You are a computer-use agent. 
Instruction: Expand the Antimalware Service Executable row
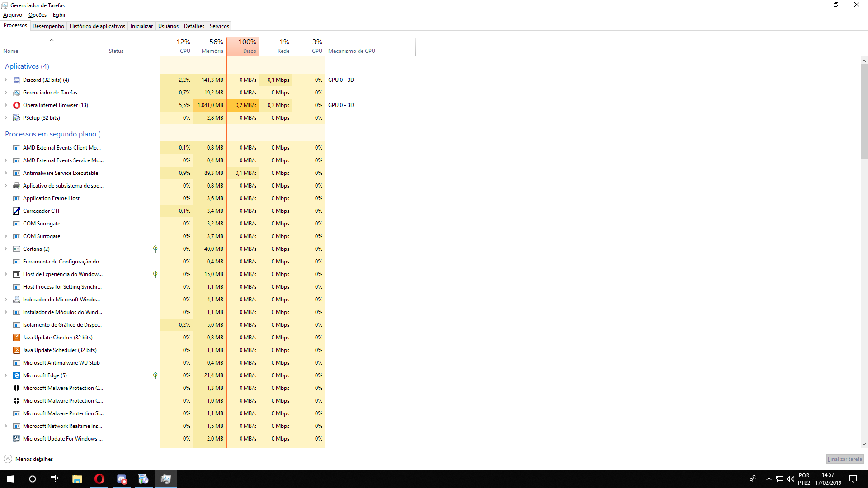(6, 173)
